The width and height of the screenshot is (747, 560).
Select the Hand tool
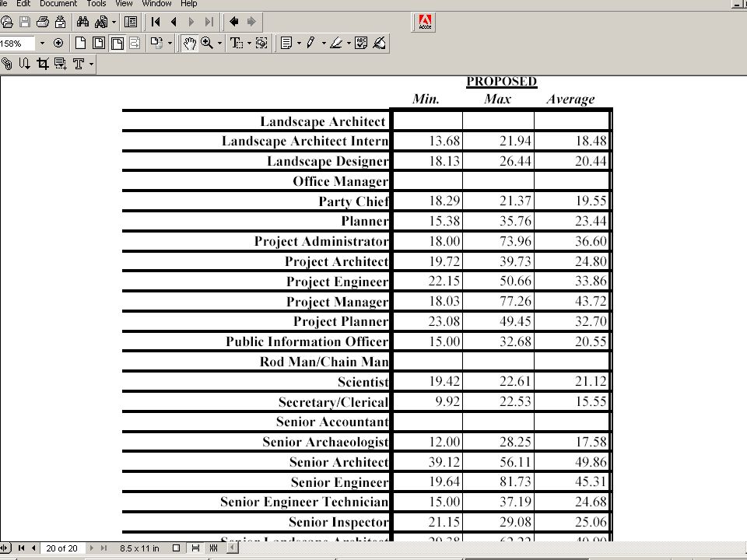coord(190,44)
